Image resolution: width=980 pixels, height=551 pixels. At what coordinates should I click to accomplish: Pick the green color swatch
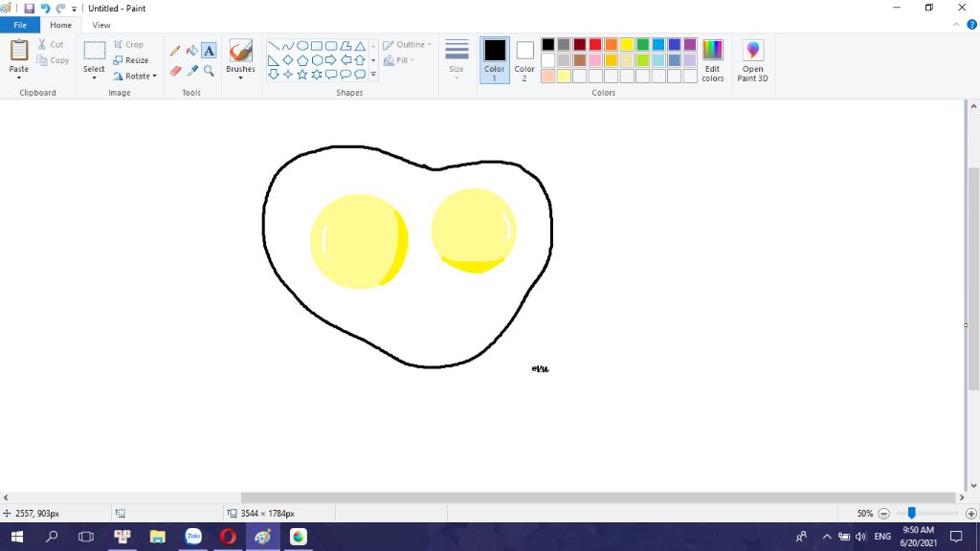(x=642, y=44)
